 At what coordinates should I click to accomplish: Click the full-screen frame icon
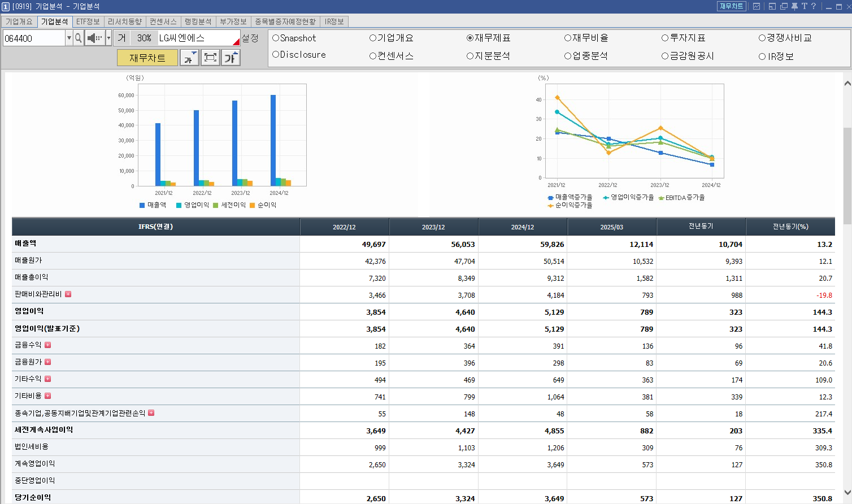[210, 58]
